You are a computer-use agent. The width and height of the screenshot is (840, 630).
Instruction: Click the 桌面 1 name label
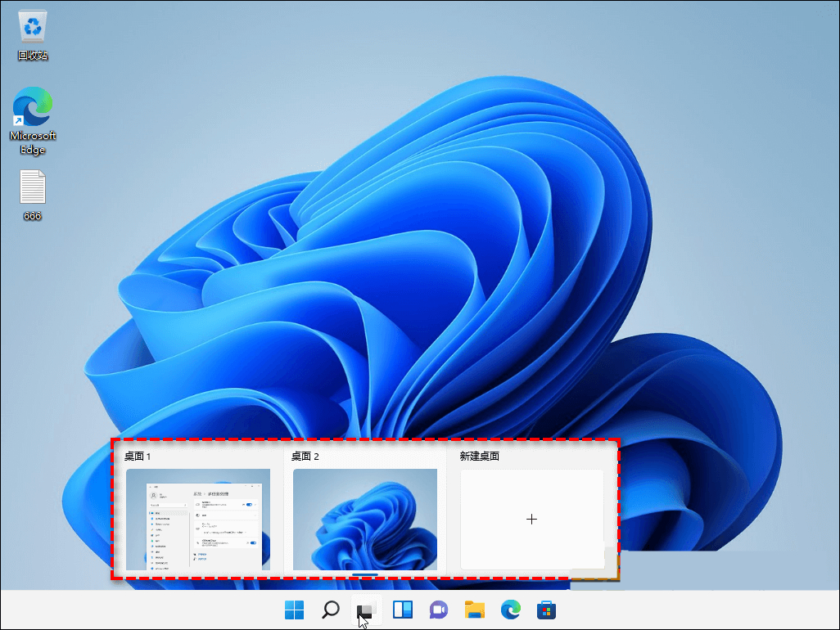137,457
